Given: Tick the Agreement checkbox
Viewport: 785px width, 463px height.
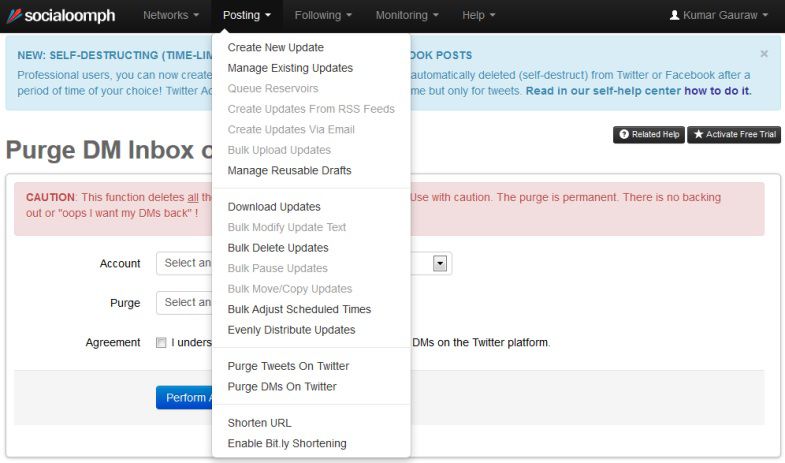Looking at the screenshot, I should 161,342.
